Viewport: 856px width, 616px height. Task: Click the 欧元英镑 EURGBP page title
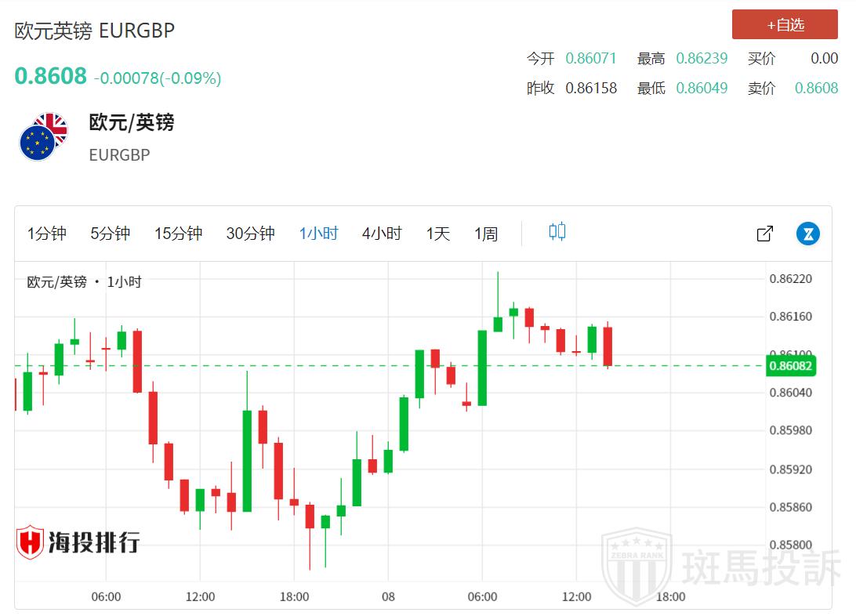tap(95, 31)
